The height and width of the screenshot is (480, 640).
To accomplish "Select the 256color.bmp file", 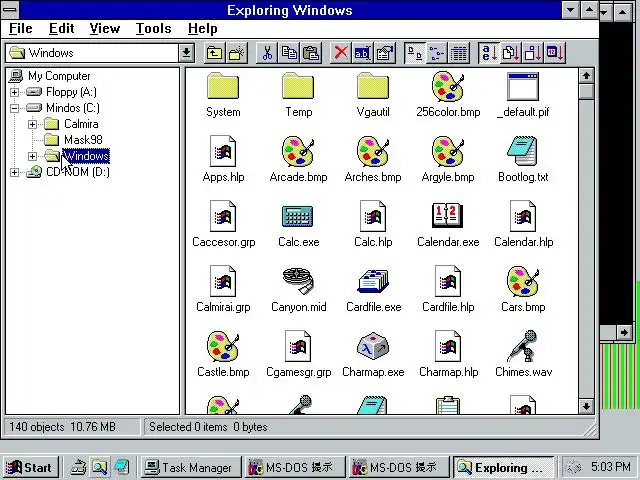I will click(x=448, y=95).
